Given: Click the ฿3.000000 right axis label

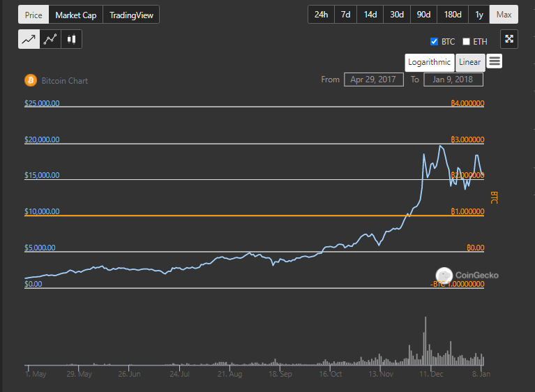Looking at the screenshot, I should [467, 140].
